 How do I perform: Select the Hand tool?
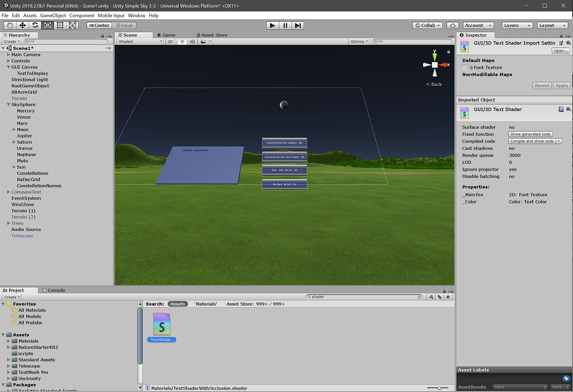10,25
